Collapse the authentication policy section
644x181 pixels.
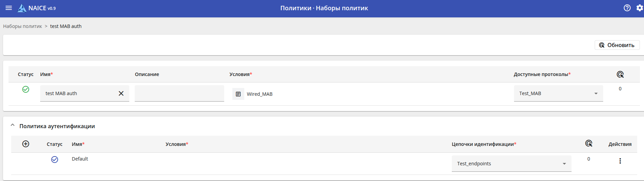pyautogui.click(x=13, y=125)
